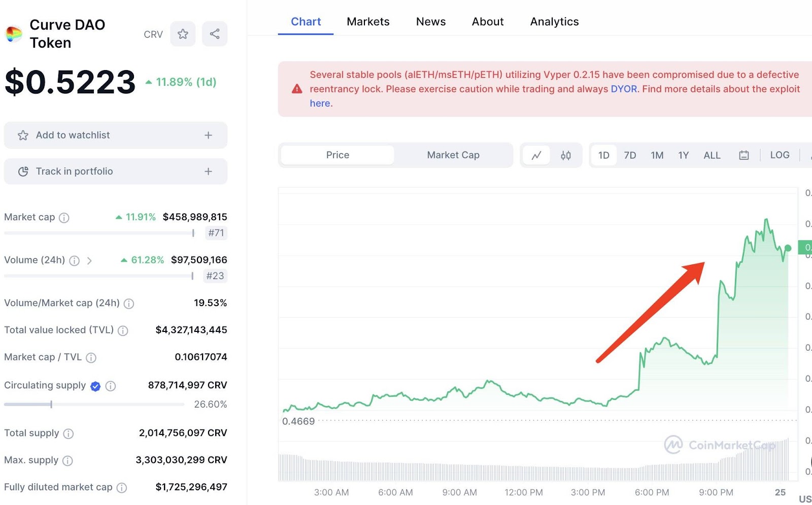
Task: Open Total supply info icon
Action: pyautogui.click(x=69, y=434)
